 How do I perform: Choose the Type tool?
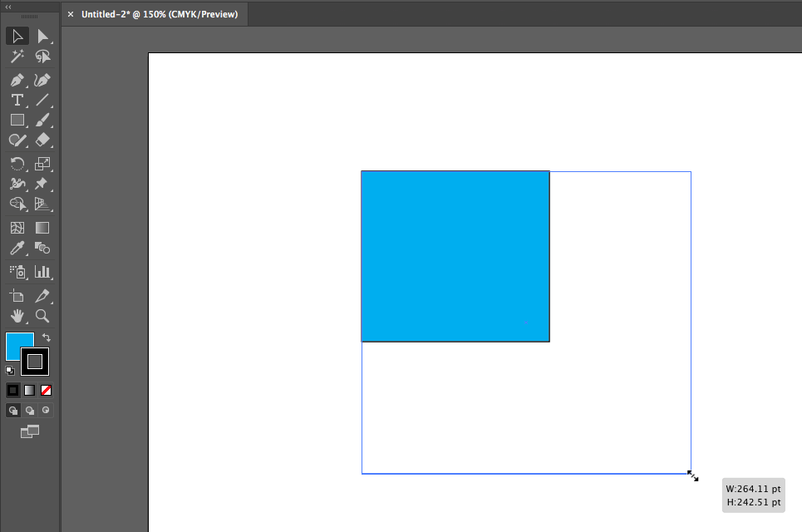[x=17, y=100]
